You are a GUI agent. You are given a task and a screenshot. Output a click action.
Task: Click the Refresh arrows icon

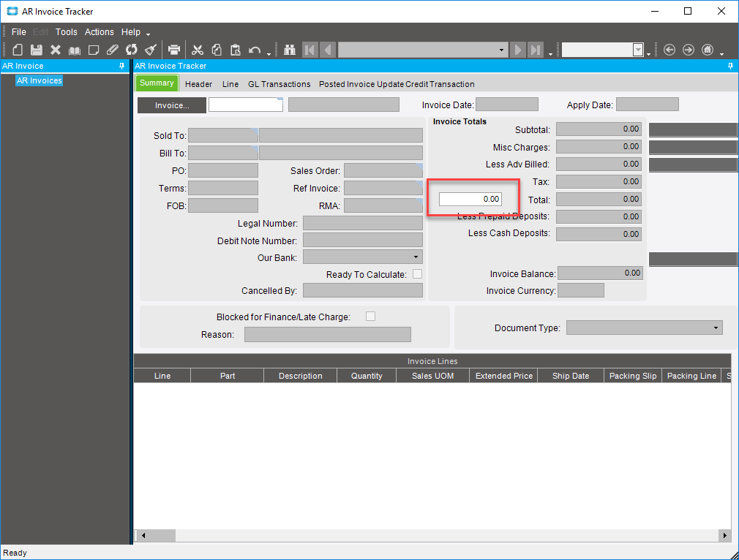coord(132,50)
